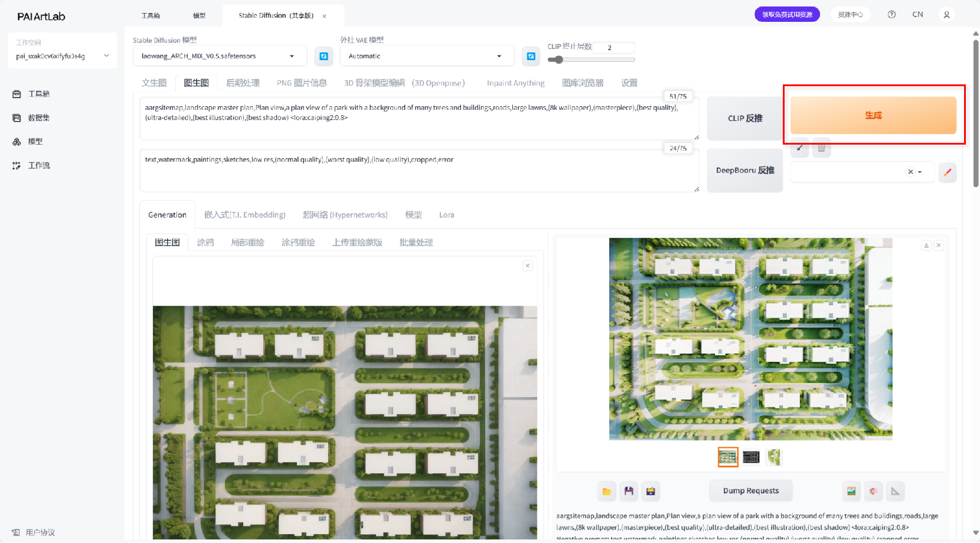
Task: Adjust the CLIP 终止层数 slider
Action: click(591, 60)
